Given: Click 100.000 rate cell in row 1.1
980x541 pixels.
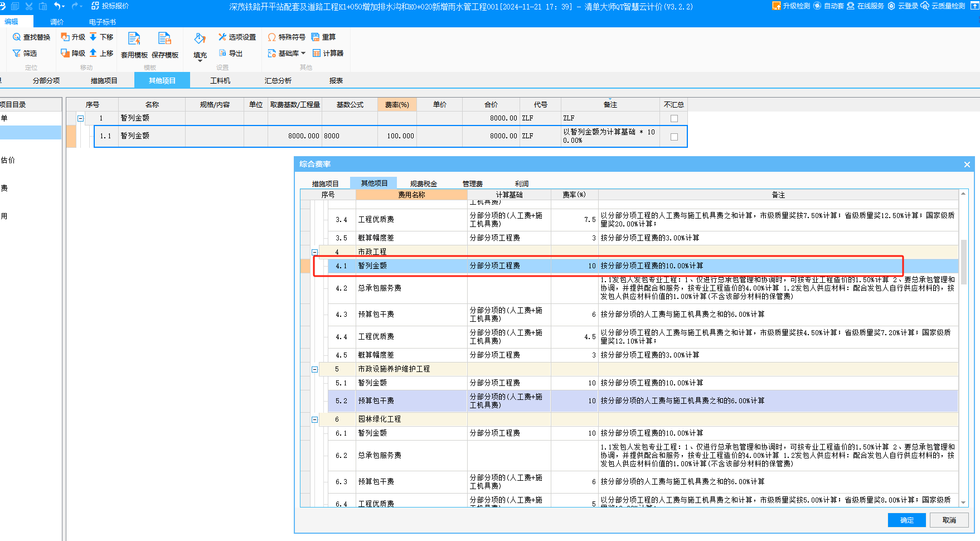Looking at the screenshot, I should coord(397,136).
